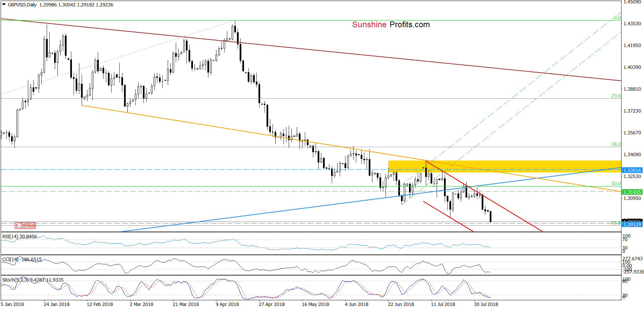Screen dimensions: 644x309
Task: Click the 23.6 Fibonacci level label
Action: 616,96
